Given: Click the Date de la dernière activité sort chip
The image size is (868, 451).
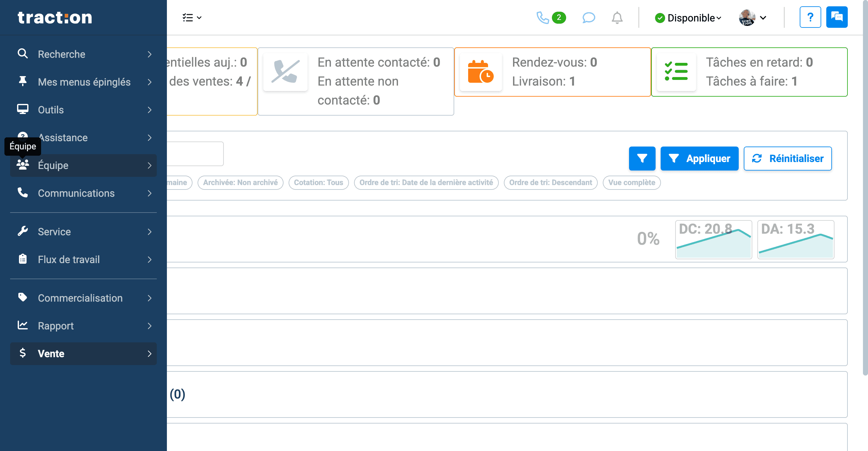Looking at the screenshot, I should pyautogui.click(x=426, y=183).
